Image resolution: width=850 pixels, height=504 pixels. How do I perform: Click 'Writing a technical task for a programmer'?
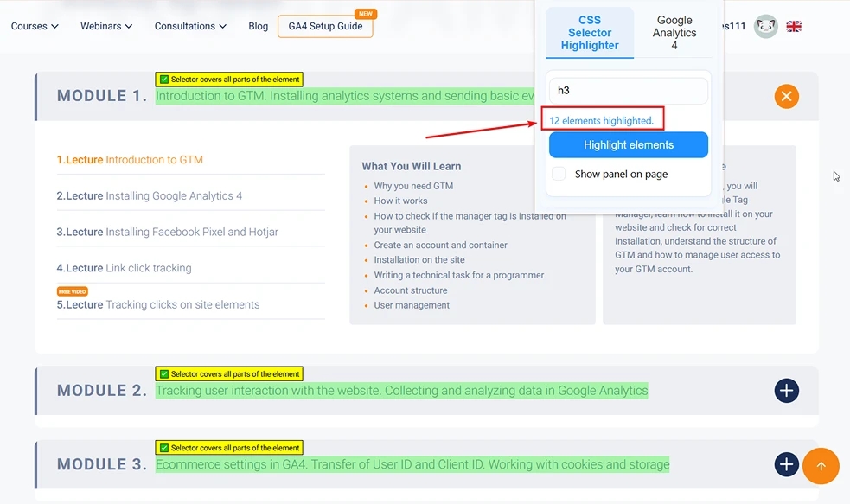tap(459, 275)
